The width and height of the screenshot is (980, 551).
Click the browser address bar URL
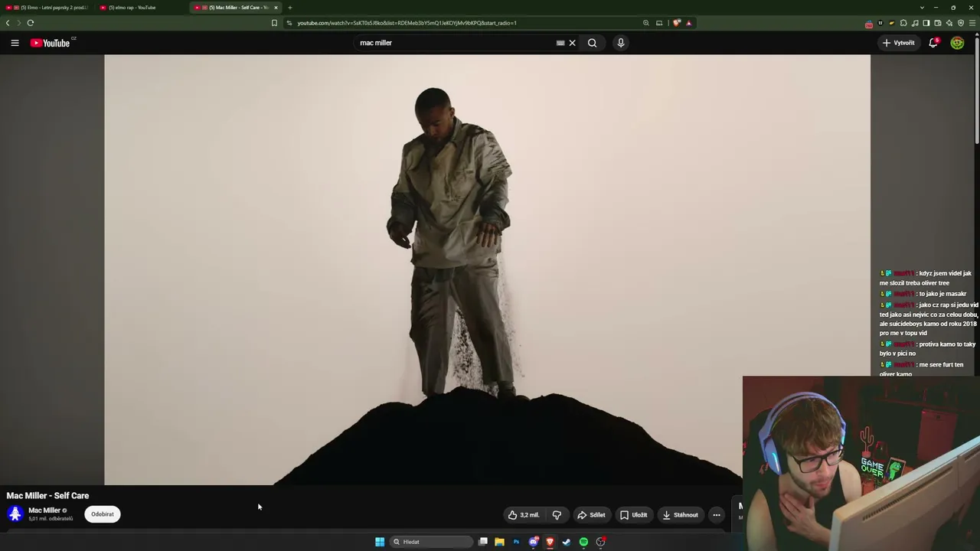(x=407, y=23)
